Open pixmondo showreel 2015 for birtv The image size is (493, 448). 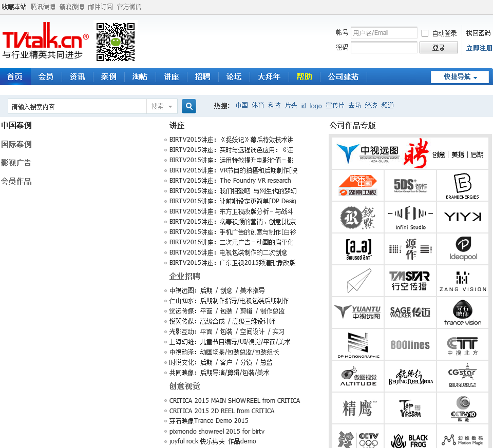tap(217, 431)
